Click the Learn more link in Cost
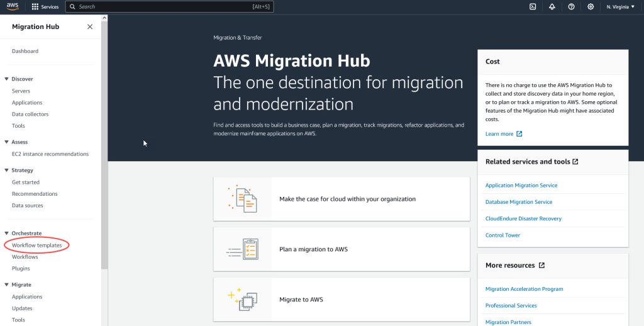Screen dimensions: 644x326 tap(499, 133)
